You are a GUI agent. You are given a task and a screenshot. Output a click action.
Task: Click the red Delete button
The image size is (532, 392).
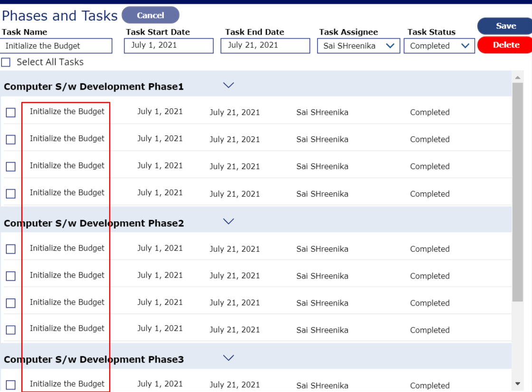[x=505, y=45]
